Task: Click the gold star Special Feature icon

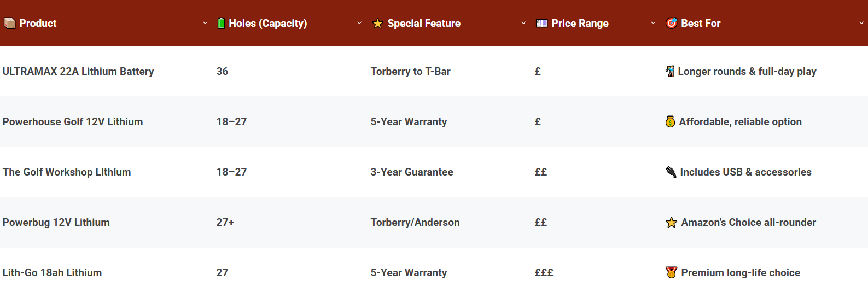Action: tap(377, 24)
